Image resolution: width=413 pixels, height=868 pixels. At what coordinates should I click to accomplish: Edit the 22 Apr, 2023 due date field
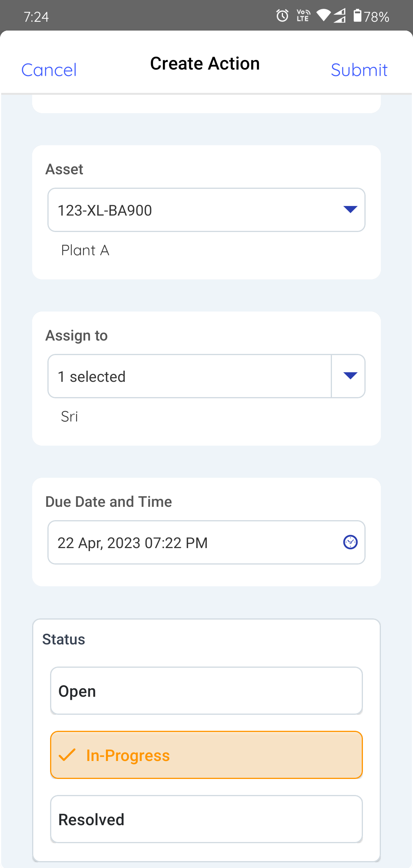(191, 542)
